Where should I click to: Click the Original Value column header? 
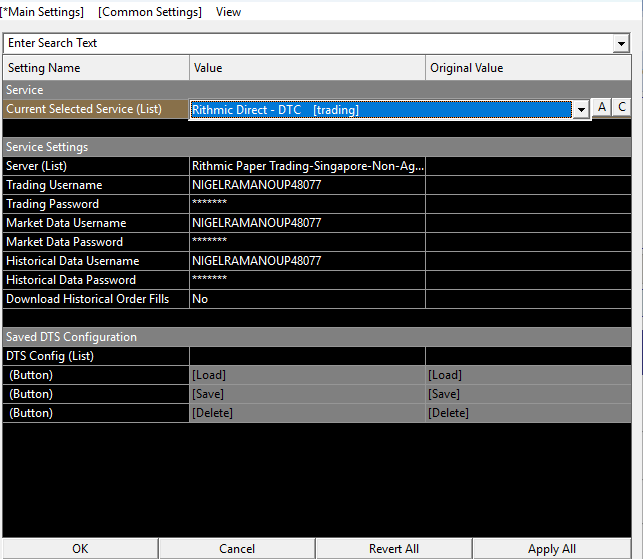[528, 68]
